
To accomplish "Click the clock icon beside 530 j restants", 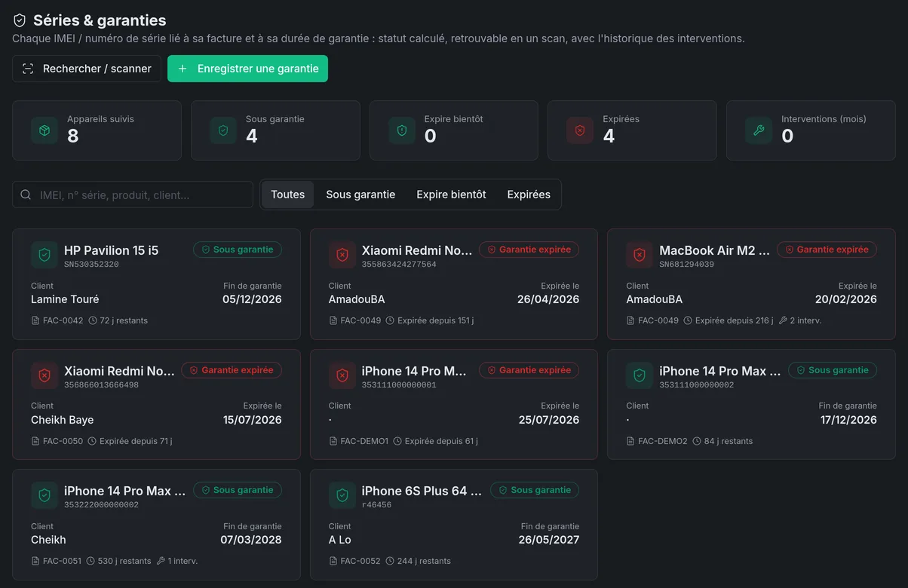I will point(91,561).
